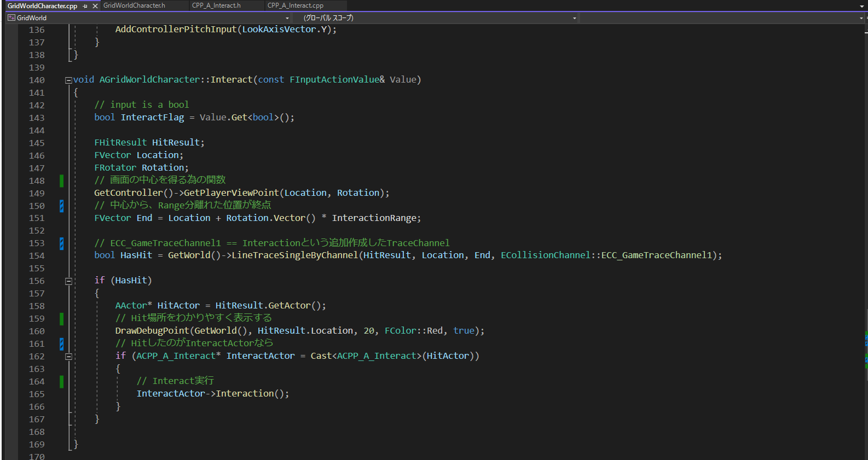Collapse the Cast ACPP_A_Interact if block
This screenshot has width=868, height=460.
coord(68,357)
